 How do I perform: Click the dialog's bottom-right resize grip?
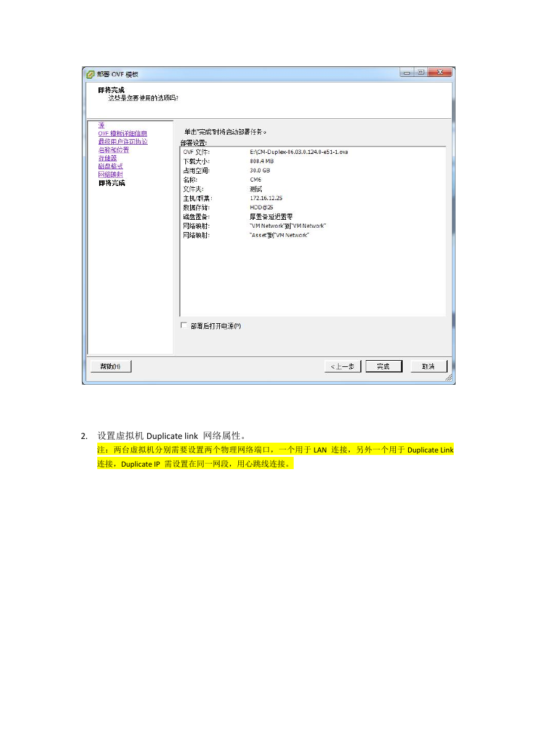[449, 377]
